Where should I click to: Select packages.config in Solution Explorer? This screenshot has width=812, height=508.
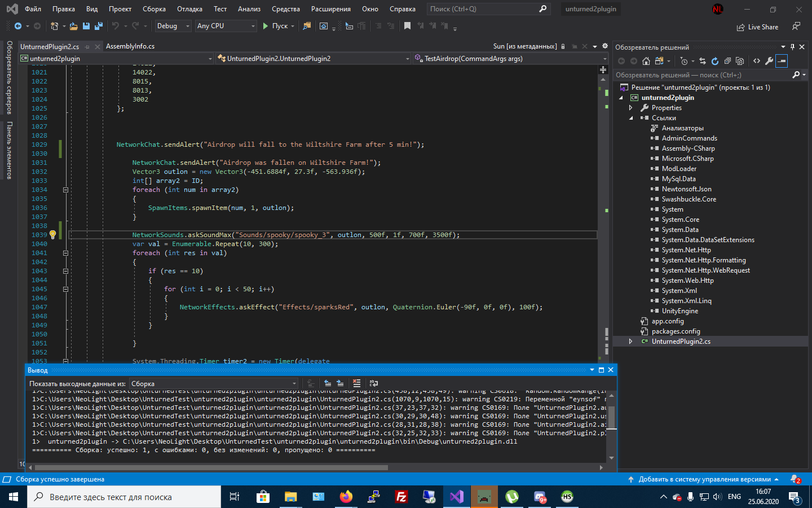pos(676,331)
